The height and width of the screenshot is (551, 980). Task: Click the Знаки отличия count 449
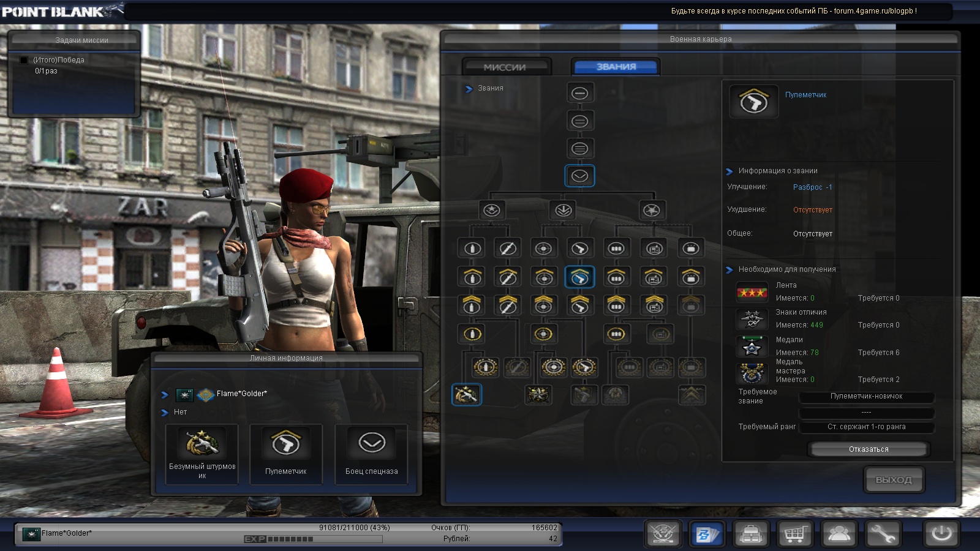pos(816,325)
